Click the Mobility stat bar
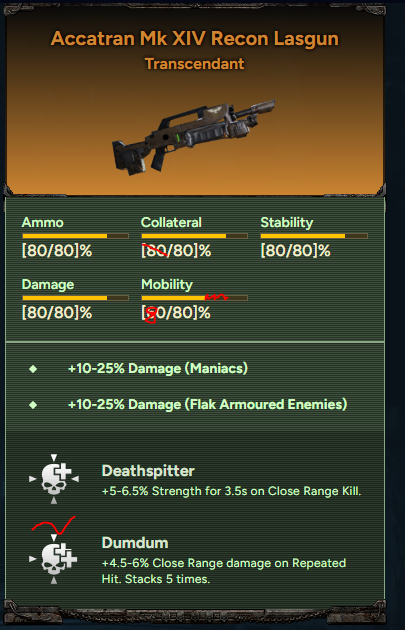Image resolution: width=405 pixels, height=630 pixels. point(194,298)
